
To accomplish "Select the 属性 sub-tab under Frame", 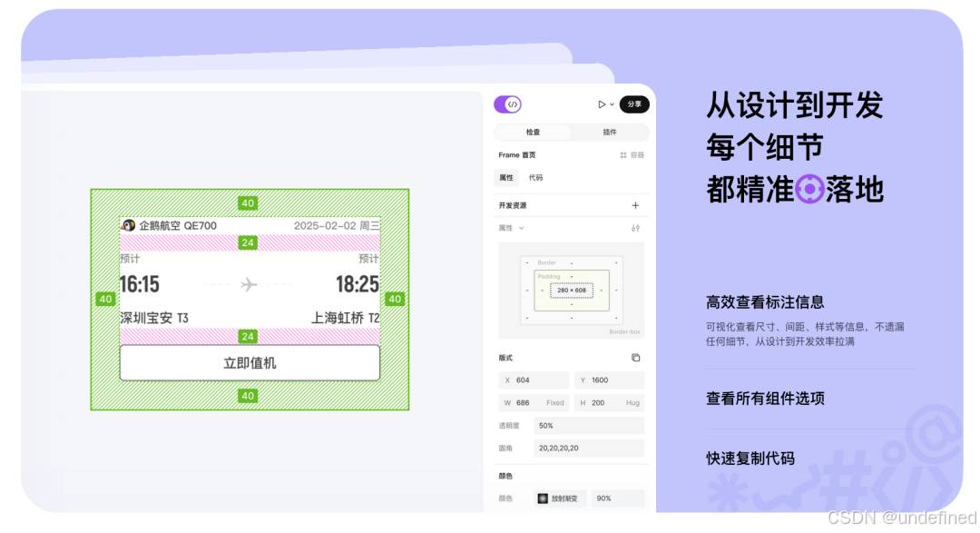I will click(x=506, y=178).
